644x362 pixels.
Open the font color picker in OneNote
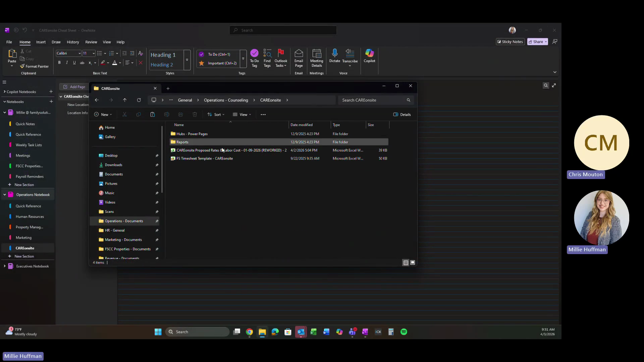120,63
